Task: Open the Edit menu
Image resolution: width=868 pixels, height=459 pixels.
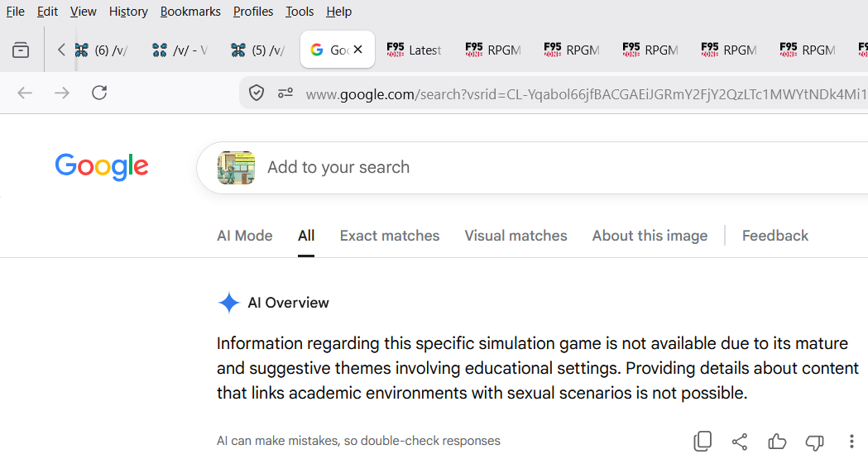Action: (47, 12)
